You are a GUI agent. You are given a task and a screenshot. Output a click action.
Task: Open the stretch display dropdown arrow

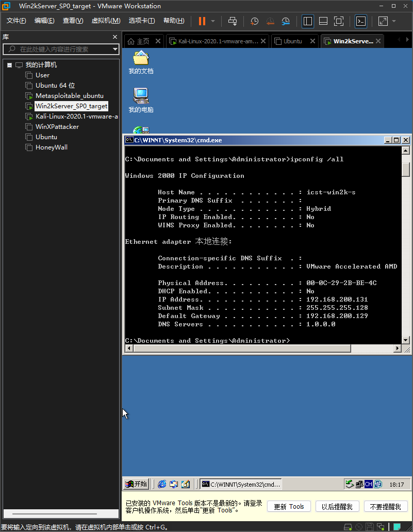(394, 21)
